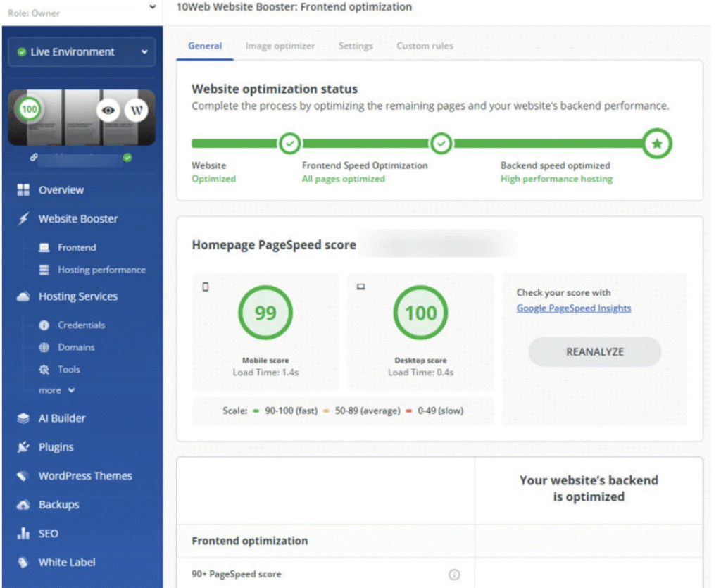Open Tools under Hosting Services
The height and width of the screenshot is (588, 721).
[68, 369]
